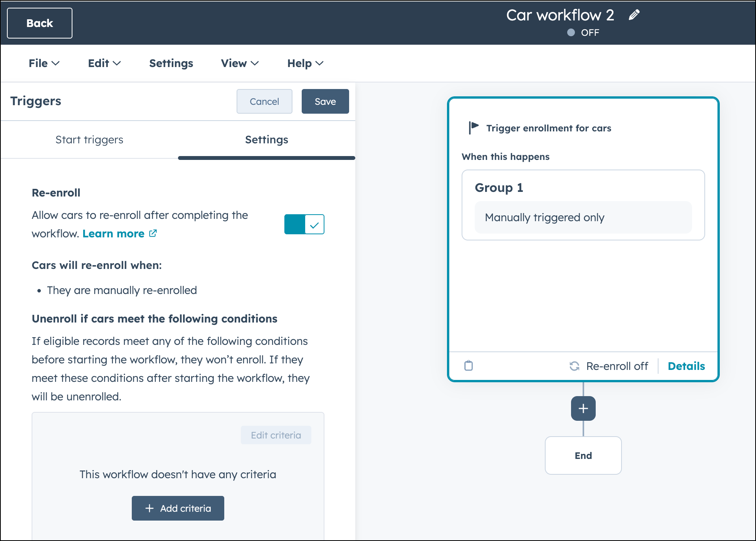Screen dimensions: 756x541
Task: Click They are manually re-enrolled text
Action: tap(122, 290)
